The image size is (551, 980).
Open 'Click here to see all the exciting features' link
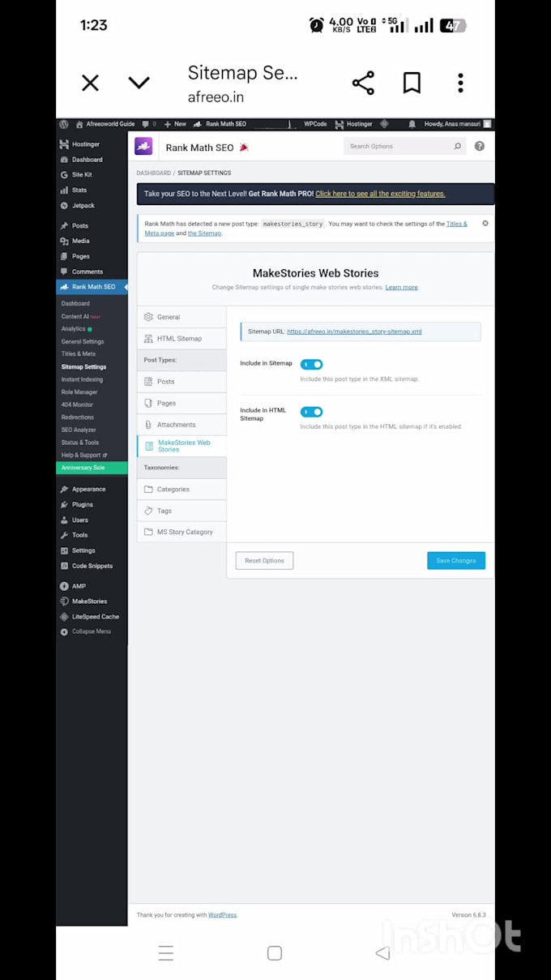click(380, 194)
